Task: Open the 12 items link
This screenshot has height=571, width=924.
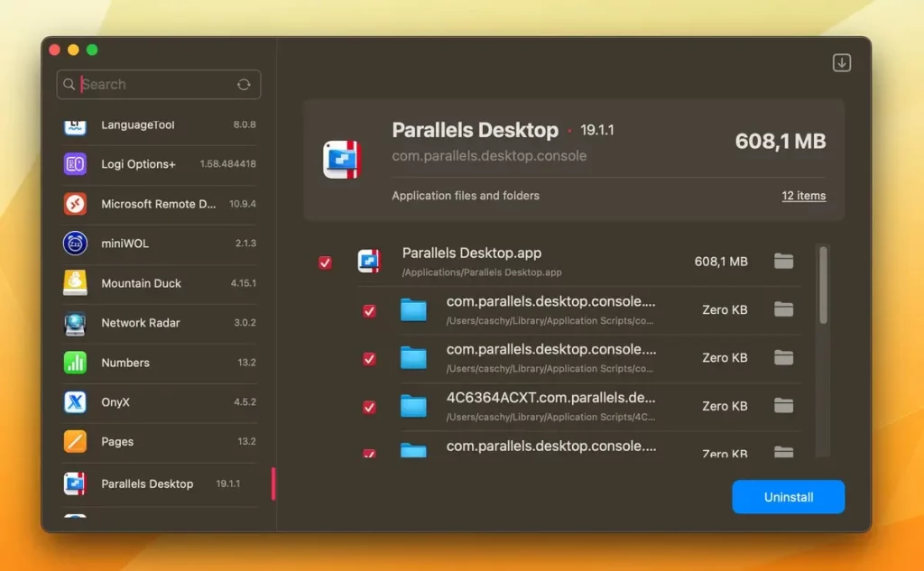Action: [x=803, y=196]
